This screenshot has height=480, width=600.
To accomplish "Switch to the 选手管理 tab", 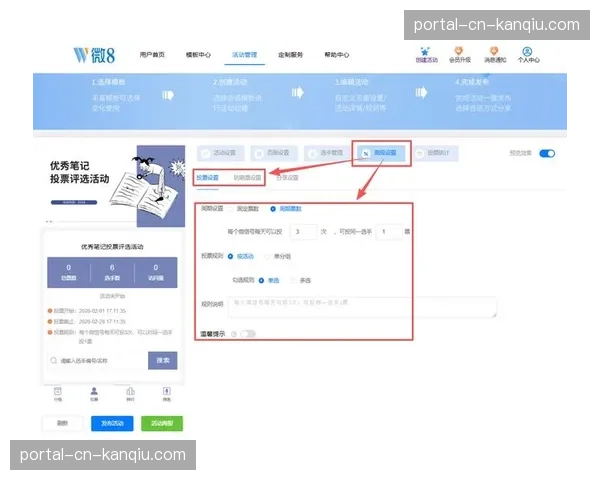I will (328, 153).
